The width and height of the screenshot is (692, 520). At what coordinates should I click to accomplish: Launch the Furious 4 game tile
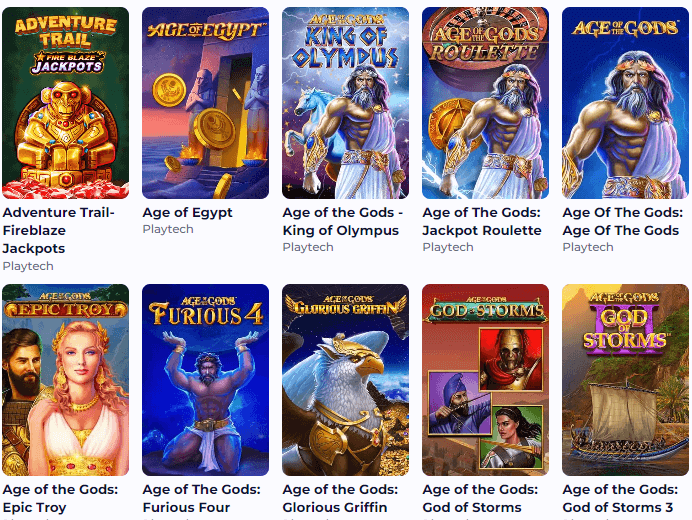tap(205, 380)
